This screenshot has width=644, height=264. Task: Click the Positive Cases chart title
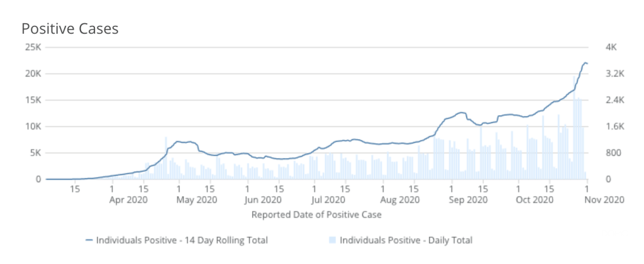70,29
